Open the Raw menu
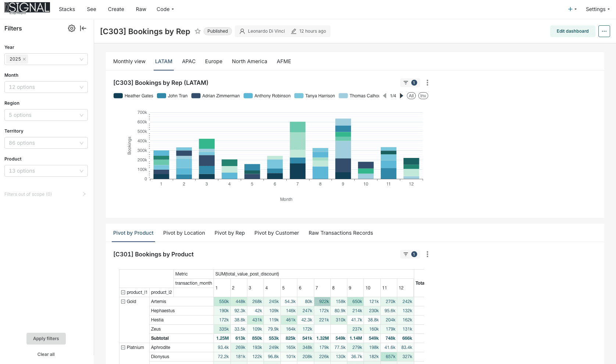 pyautogui.click(x=141, y=9)
